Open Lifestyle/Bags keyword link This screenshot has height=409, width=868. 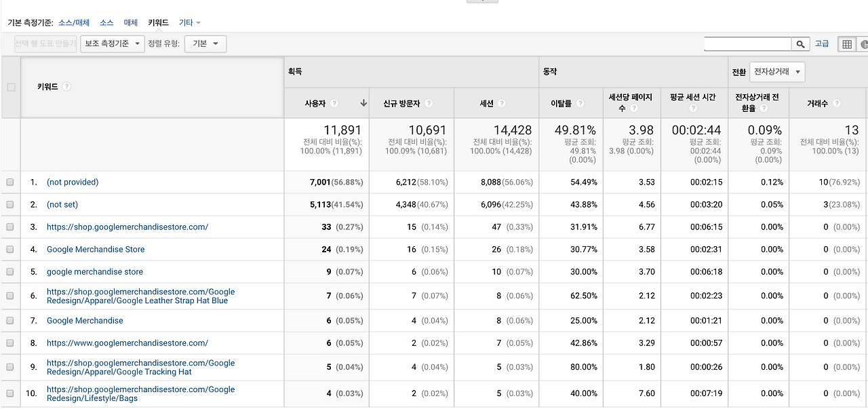pos(140,393)
